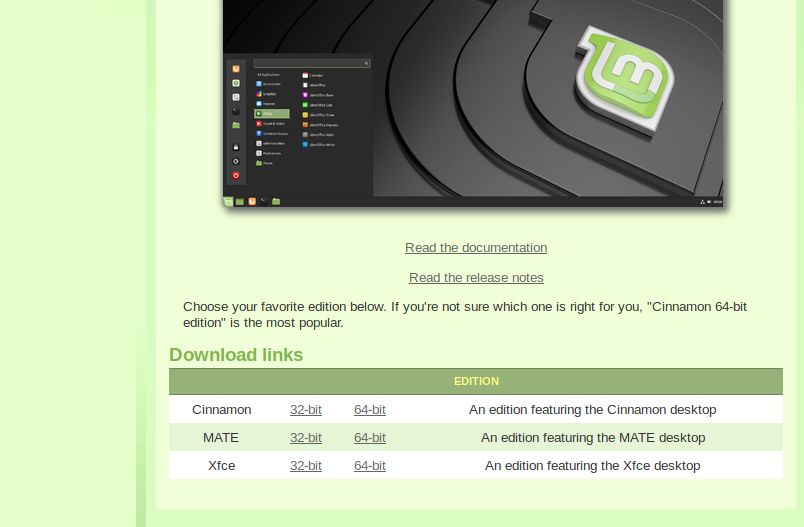The image size is (804, 527).
Task: Click 'An edition featuring the MATE desktop' text
Action: pyautogui.click(x=593, y=438)
